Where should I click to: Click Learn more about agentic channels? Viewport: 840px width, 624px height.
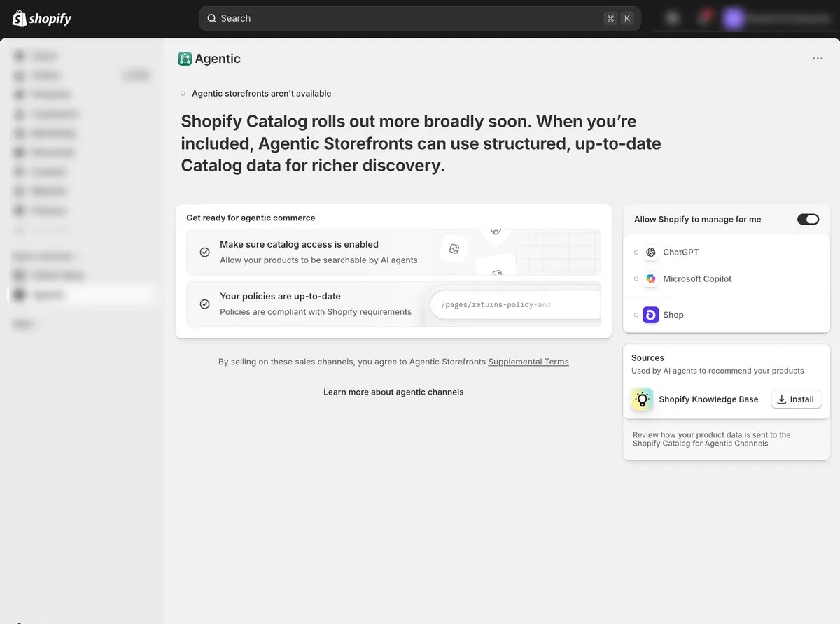click(393, 392)
